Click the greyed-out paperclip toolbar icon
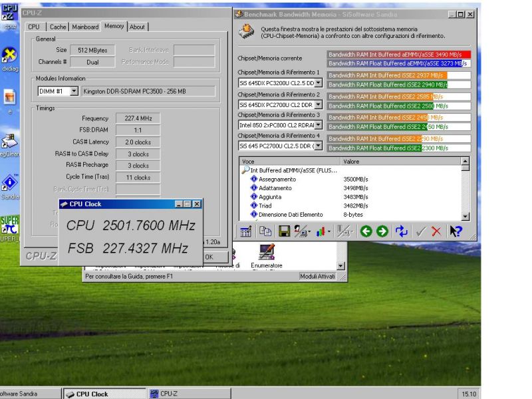The width and height of the screenshot is (532, 399). click(x=344, y=231)
